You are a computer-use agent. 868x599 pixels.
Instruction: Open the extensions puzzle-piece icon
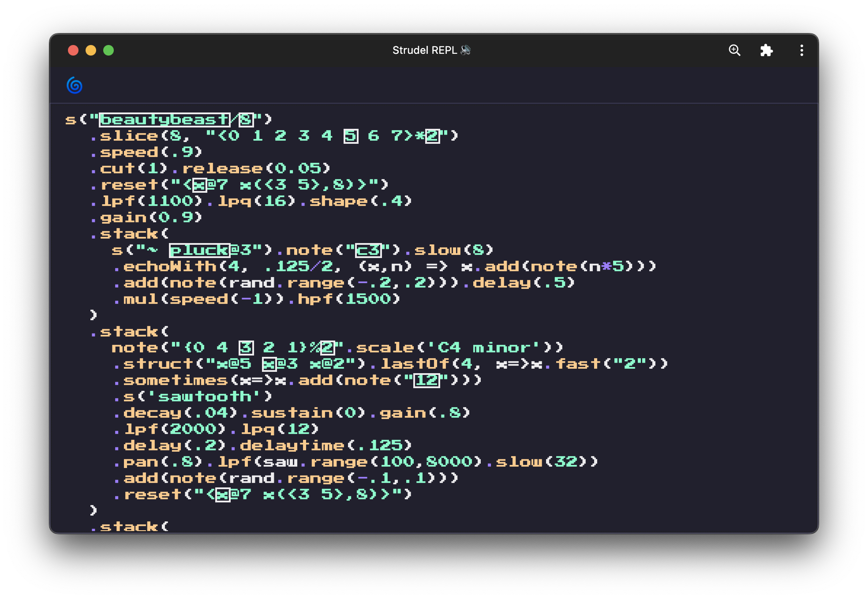[767, 50]
